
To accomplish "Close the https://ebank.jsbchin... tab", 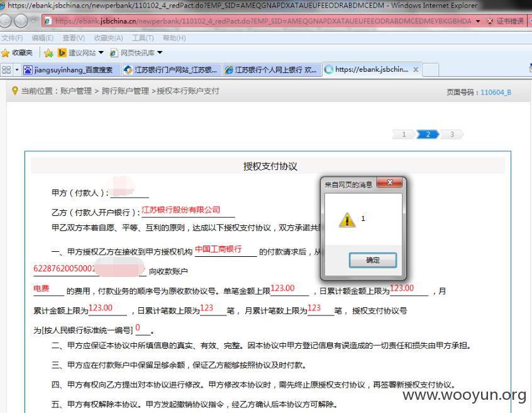I will coord(416,70).
